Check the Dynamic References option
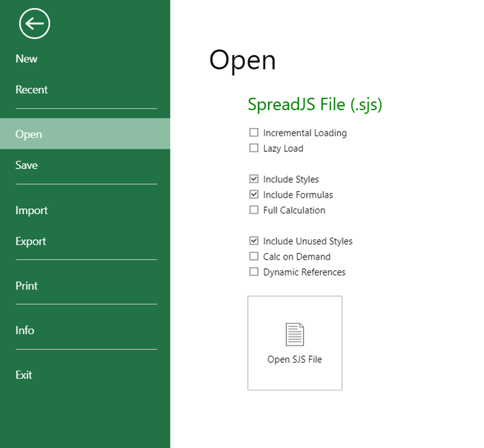 click(254, 272)
